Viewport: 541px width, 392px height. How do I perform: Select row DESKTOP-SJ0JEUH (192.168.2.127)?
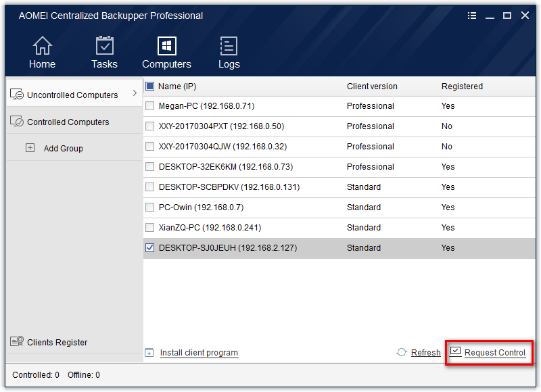coord(339,248)
